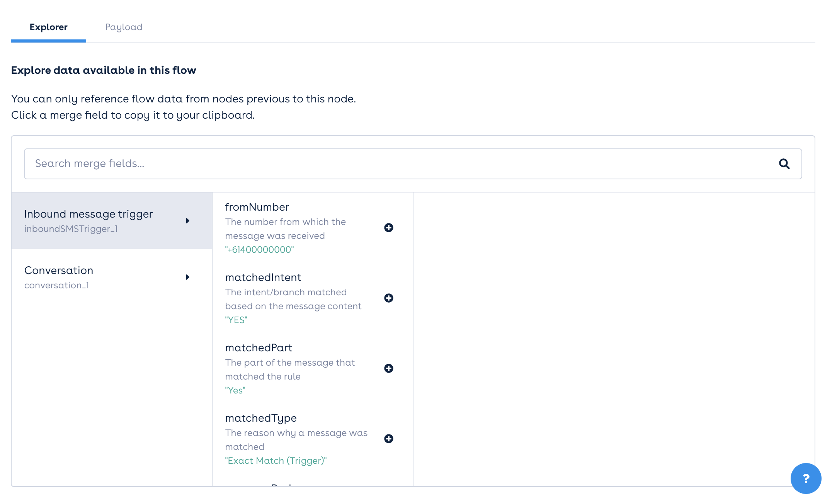The height and width of the screenshot is (504, 837).
Task: Click the "+61400000000" sample value
Action: tap(259, 250)
